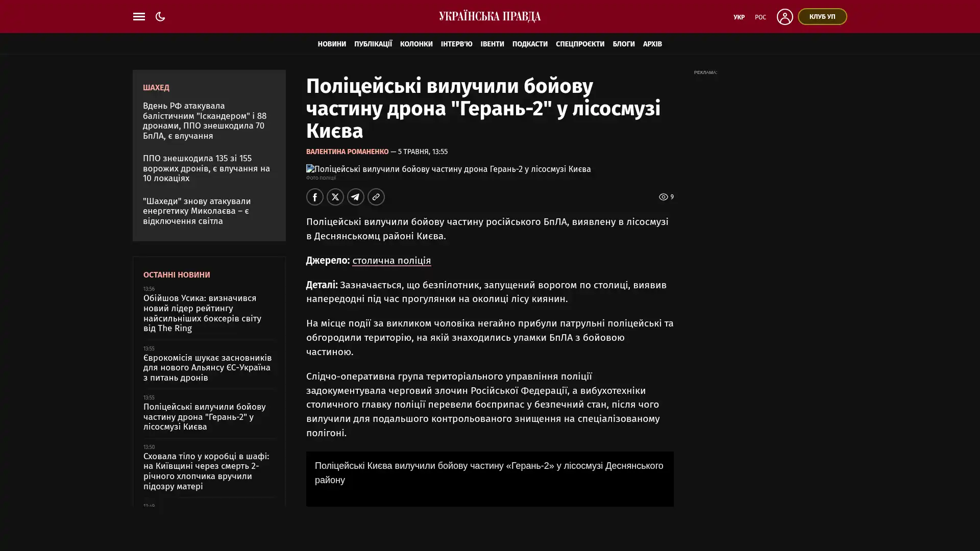Toggle dark mode moon icon

(x=160, y=16)
